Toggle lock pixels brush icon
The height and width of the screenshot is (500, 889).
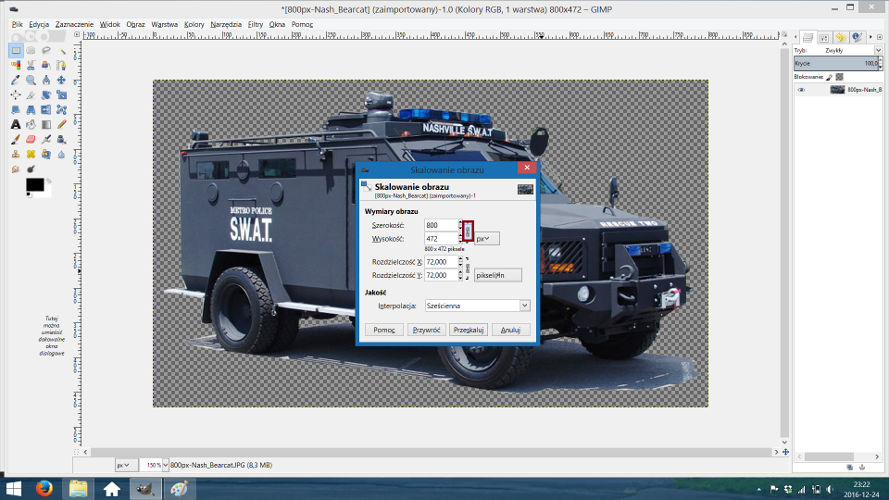tap(829, 77)
